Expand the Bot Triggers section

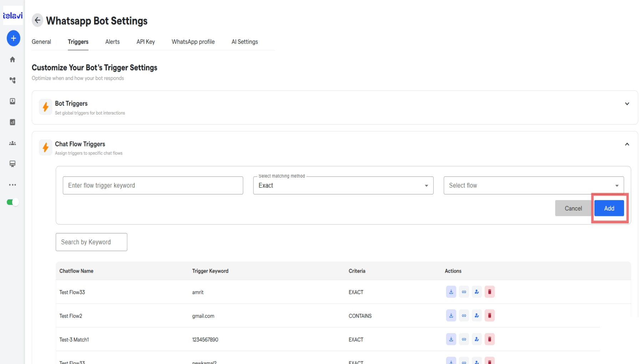627,104
